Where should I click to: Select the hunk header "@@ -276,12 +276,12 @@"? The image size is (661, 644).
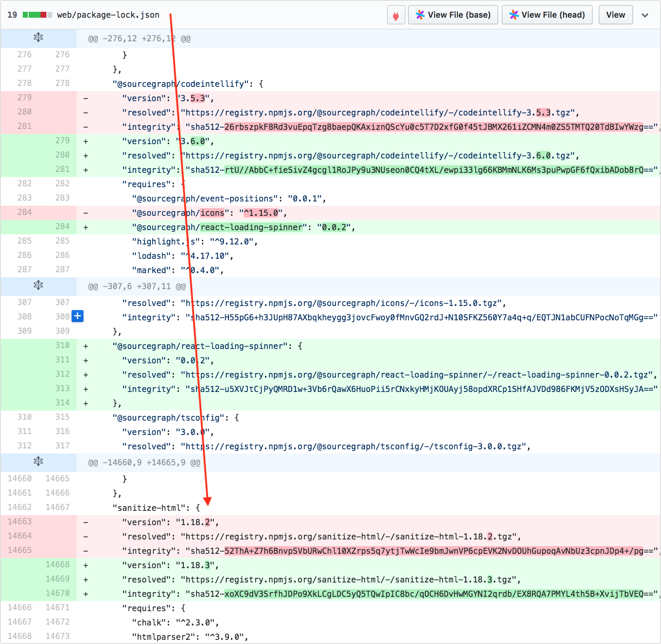139,39
